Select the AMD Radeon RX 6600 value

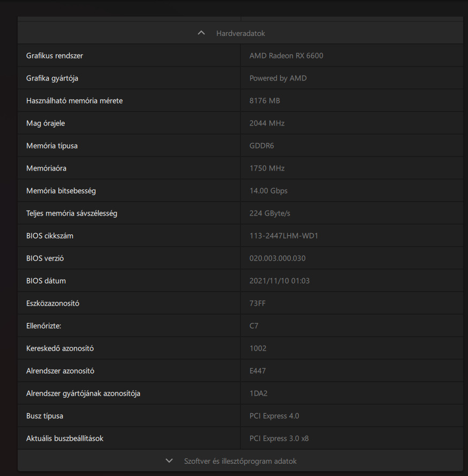(286, 56)
